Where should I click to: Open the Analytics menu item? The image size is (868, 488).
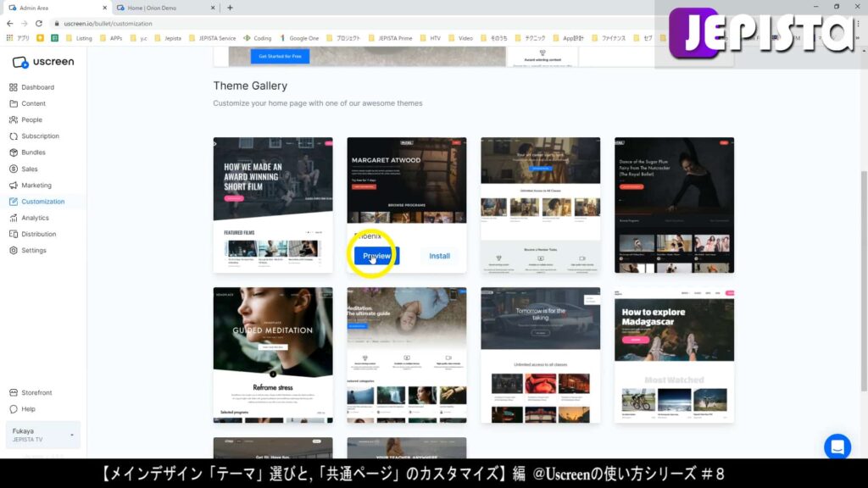[x=35, y=218]
